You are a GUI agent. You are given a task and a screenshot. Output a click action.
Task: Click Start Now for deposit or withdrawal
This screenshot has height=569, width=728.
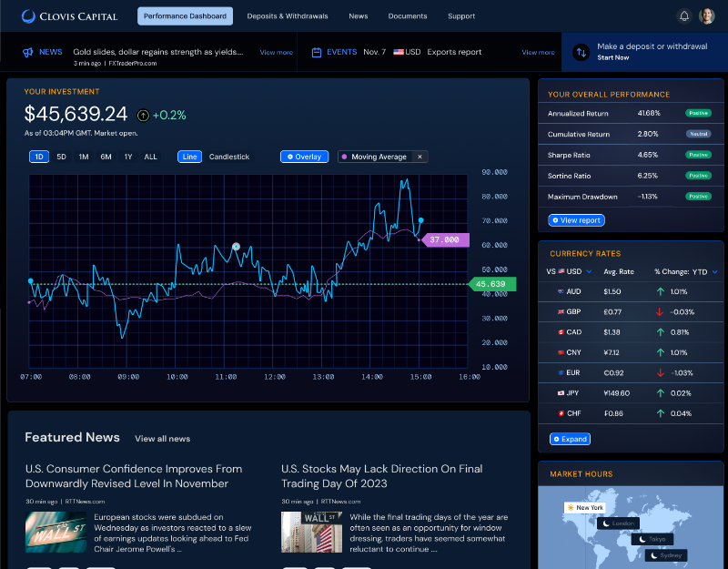612,57
